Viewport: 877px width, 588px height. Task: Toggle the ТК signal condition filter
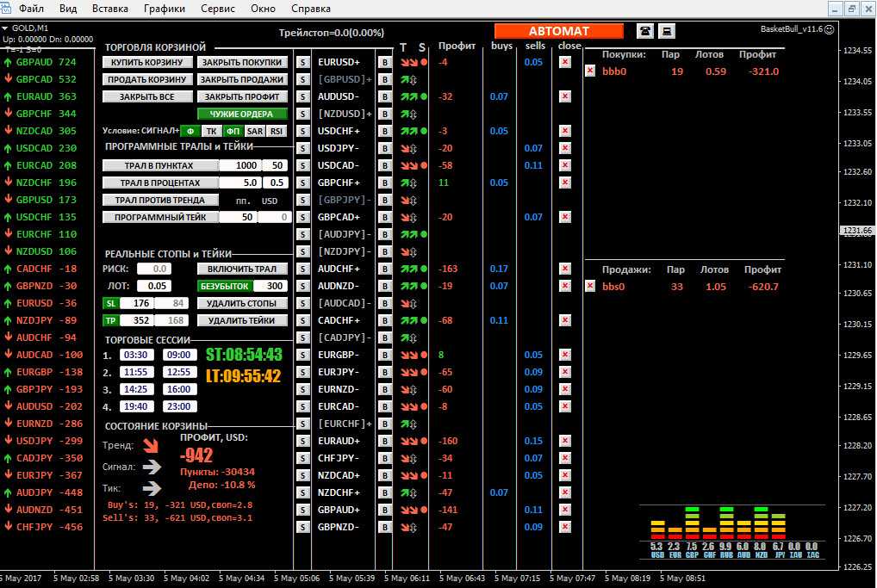coord(211,131)
